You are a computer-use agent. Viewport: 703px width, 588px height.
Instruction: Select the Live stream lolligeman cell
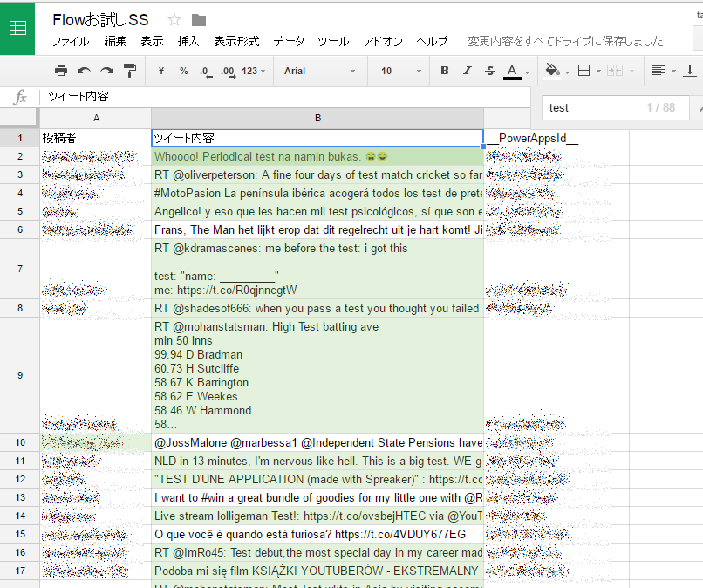[317, 516]
